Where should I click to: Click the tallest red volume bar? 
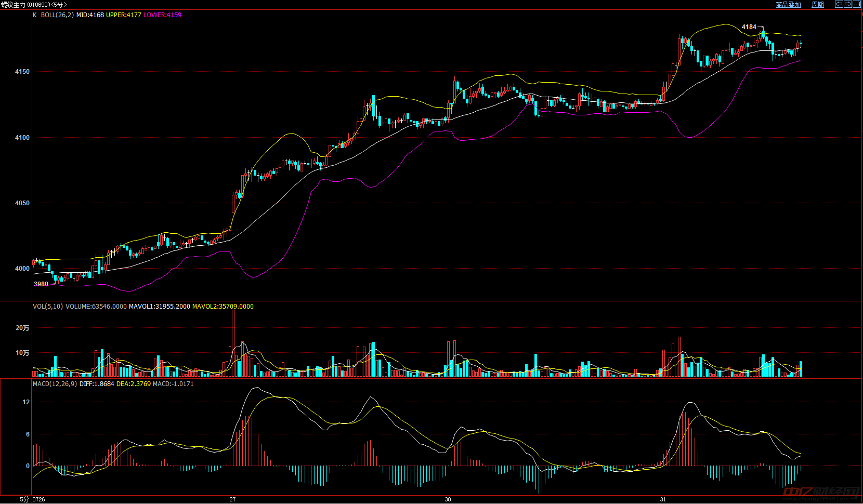coord(233,343)
